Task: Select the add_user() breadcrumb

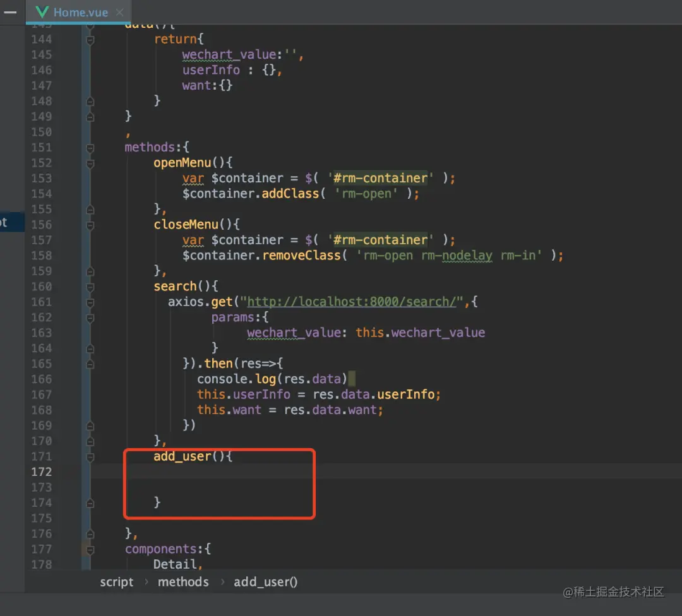Action: pos(265,582)
